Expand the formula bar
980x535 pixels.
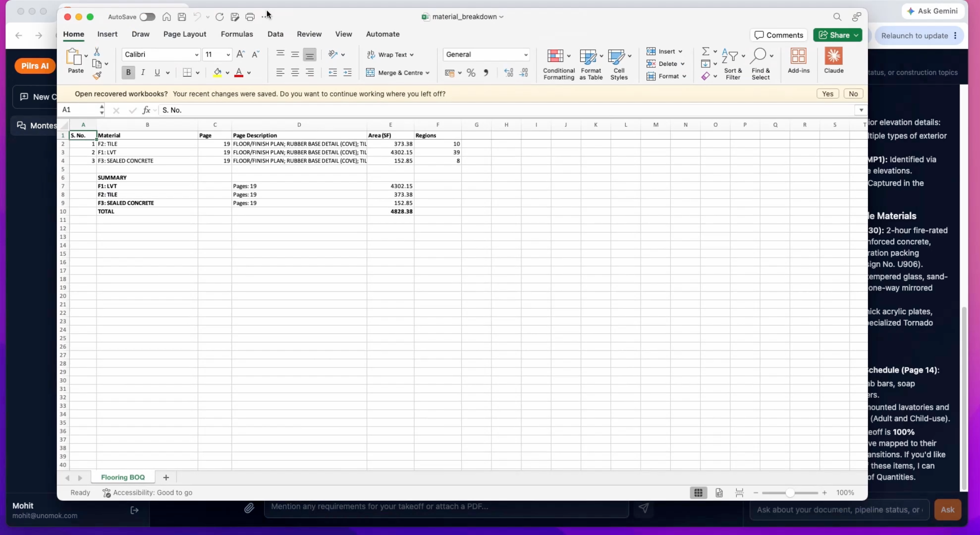(x=861, y=110)
